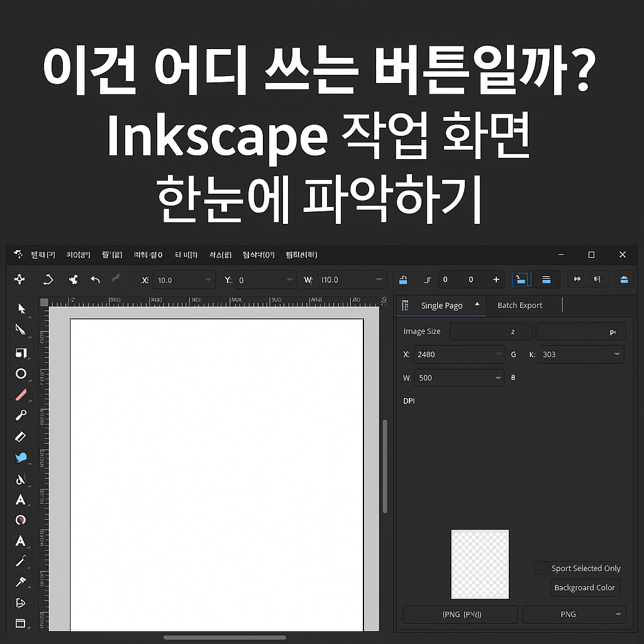Click the arrow-out-of-page tool icon
Image resolution: width=644 pixels, height=644 pixels.
point(21,603)
